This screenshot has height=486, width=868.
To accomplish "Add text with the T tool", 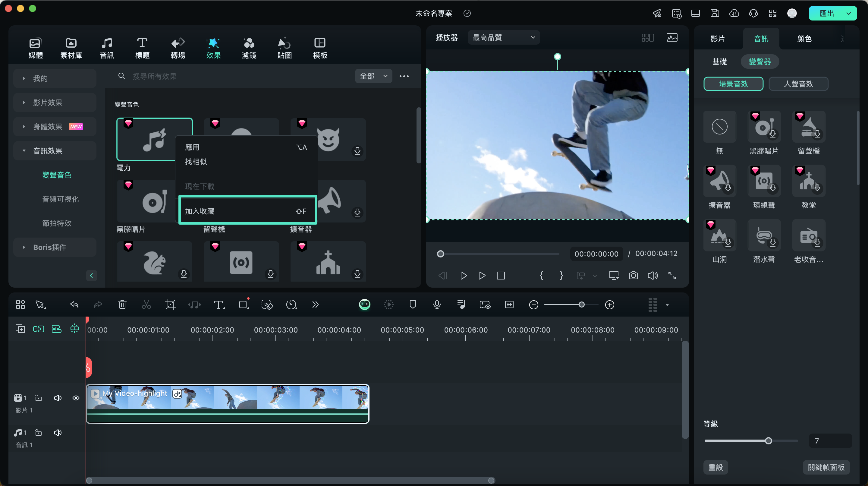I will point(219,305).
